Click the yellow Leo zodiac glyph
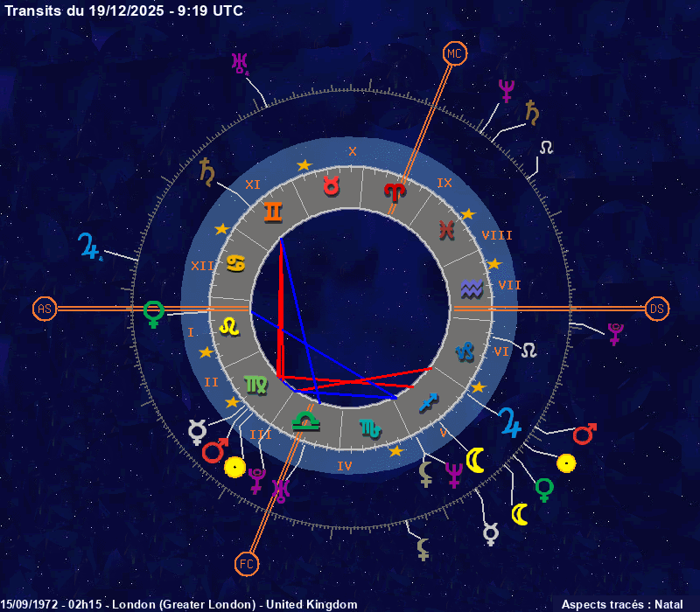 pos(227,326)
